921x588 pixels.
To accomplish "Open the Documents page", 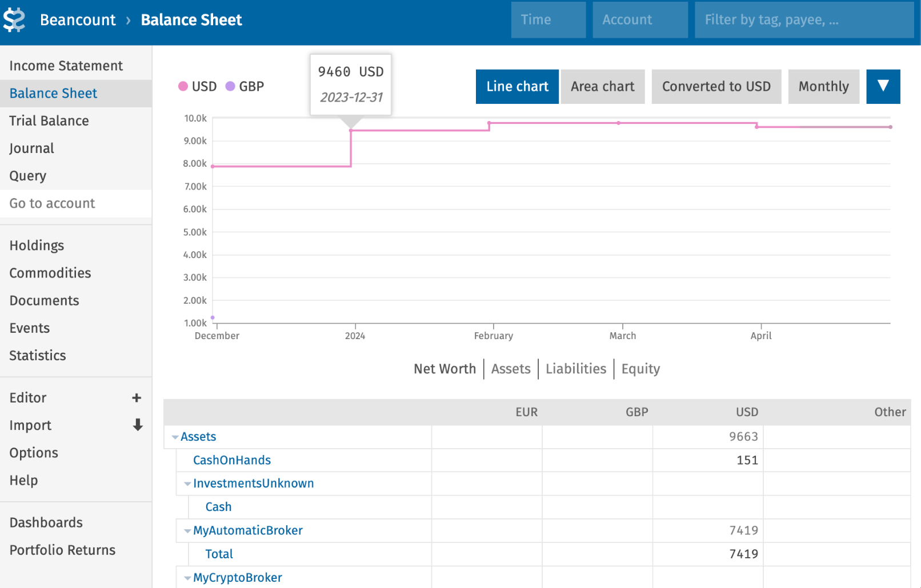I will (76, 300).
